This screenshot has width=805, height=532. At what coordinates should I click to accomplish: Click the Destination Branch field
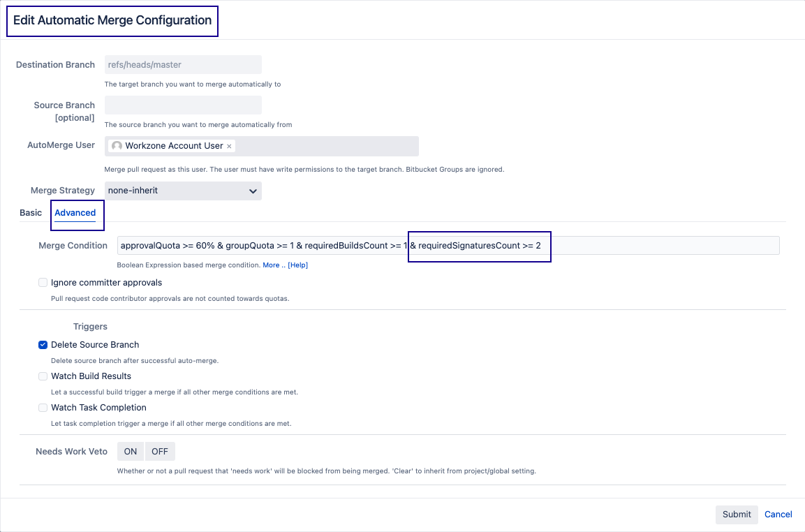[183, 65]
